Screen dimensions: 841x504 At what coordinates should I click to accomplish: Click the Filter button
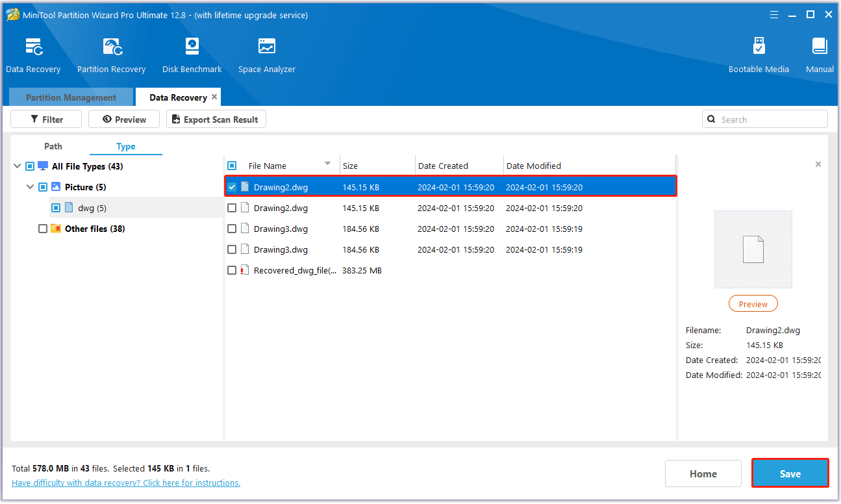pyautogui.click(x=46, y=120)
